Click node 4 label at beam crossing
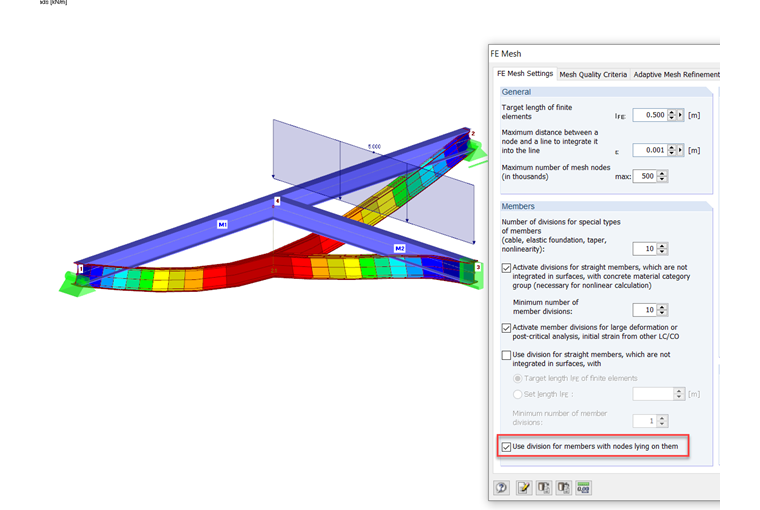760x510 pixels. pyautogui.click(x=277, y=201)
